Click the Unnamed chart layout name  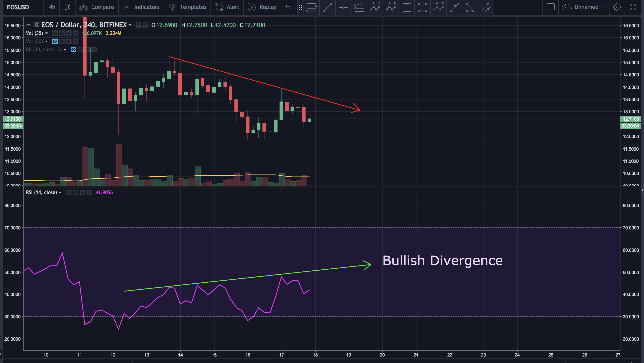tap(586, 7)
